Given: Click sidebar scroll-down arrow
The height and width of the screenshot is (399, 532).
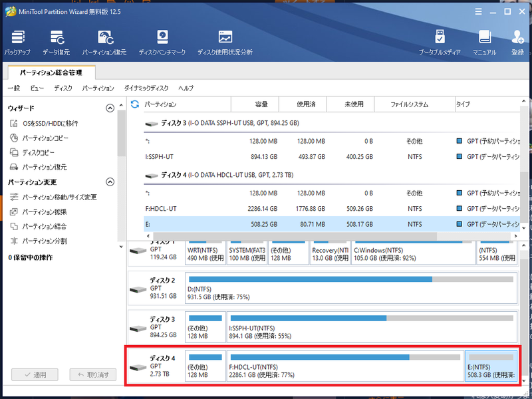Looking at the screenshot, I should pos(121,247).
